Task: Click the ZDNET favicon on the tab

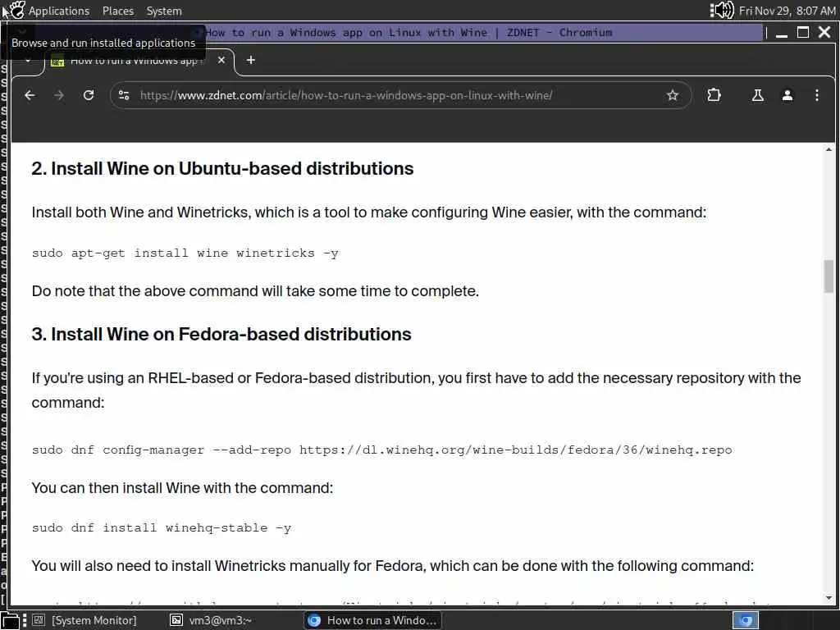Action: point(57,61)
